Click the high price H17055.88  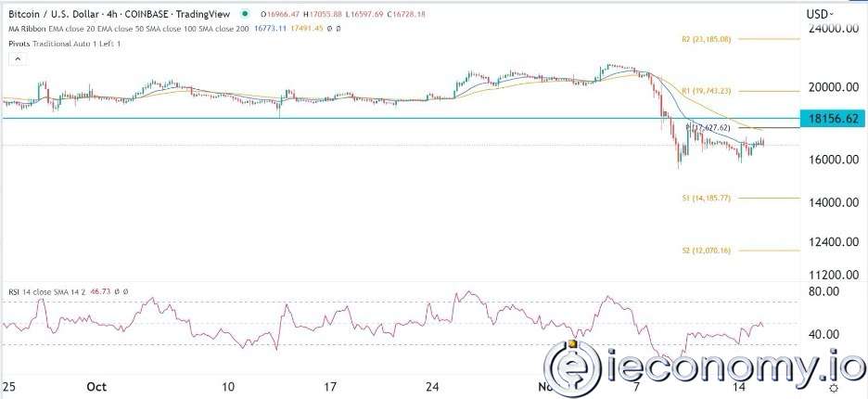324,15
